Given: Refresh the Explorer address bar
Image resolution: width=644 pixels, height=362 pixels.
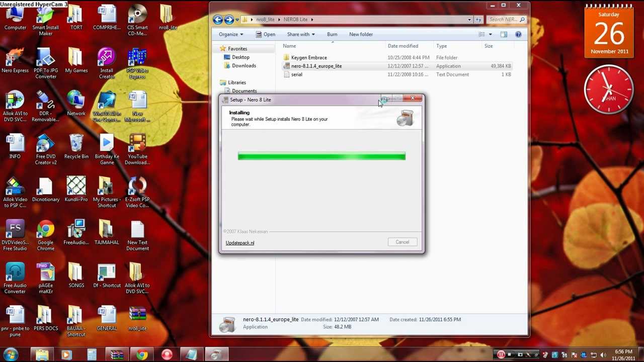Looking at the screenshot, I should (x=478, y=20).
